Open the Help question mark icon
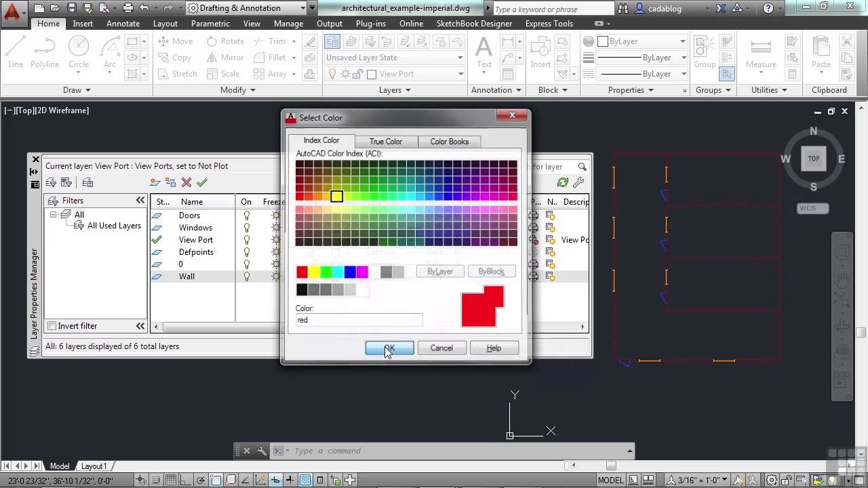 click(x=768, y=8)
